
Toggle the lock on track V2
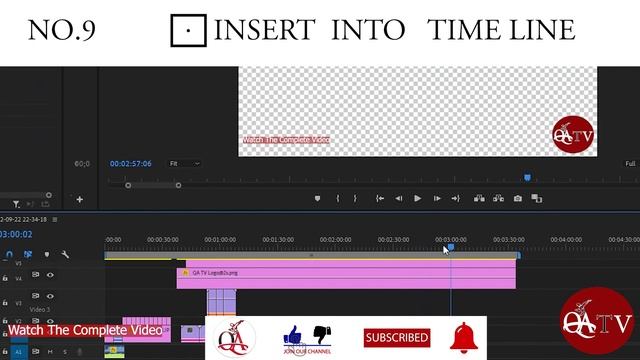[5, 321]
